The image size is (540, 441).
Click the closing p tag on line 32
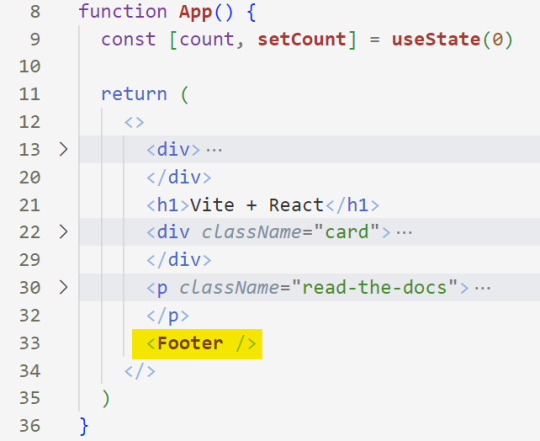pos(168,316)
